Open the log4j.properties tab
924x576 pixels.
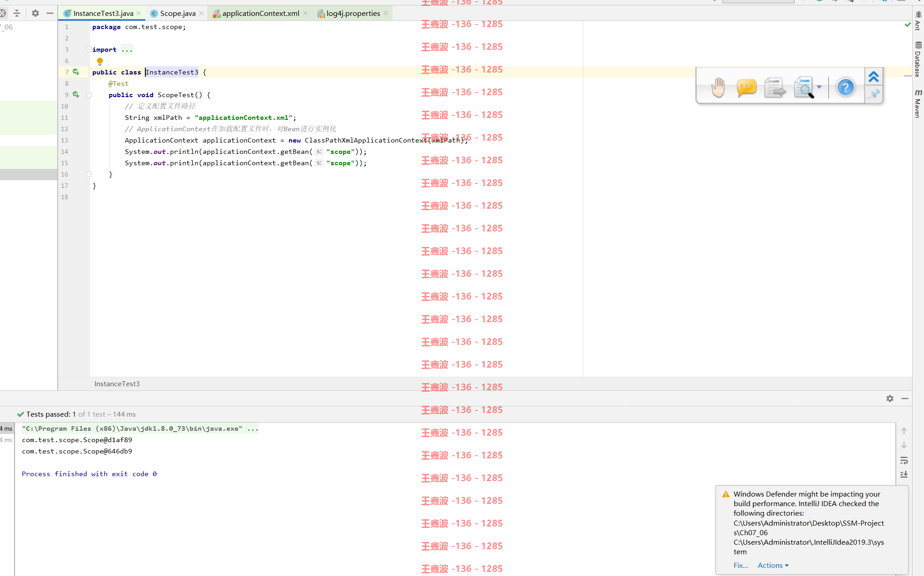click(x=353, y=14)
